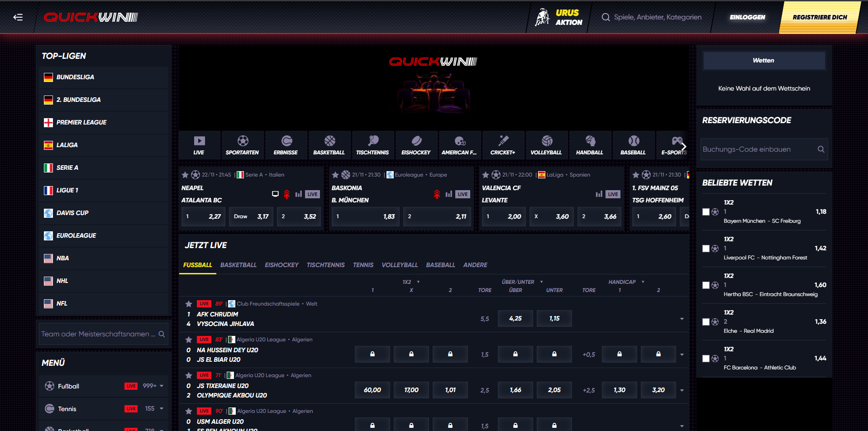Viewport: 868px width, 431px height.
Task: Click the Einloggen button
Action: 747,17
